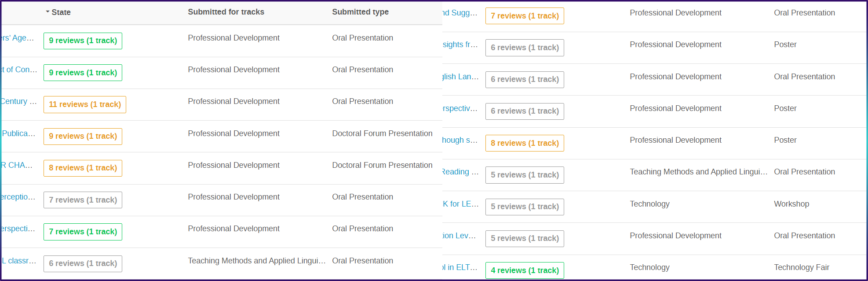
Task: Open the "erceptio…" submission link
Action: (18, 197)
